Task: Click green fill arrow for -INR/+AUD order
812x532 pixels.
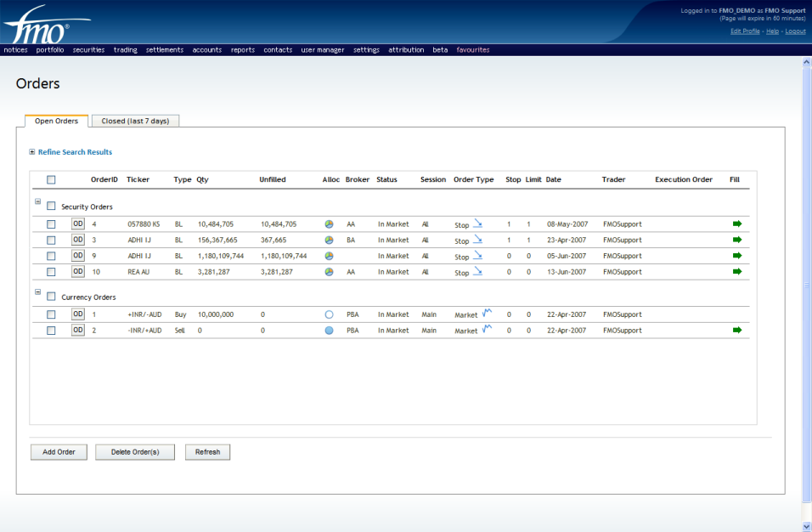Action: (737, 331)
